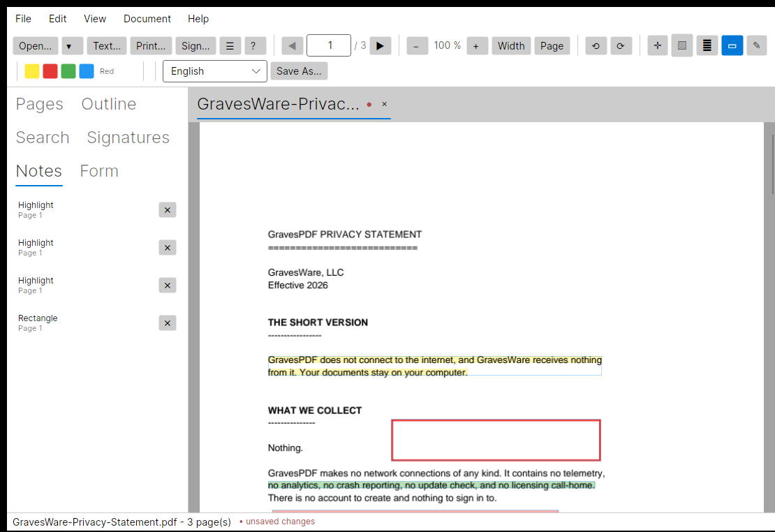
Task: Switch to the Outline sidebar tab
Action: coord(109,104)
